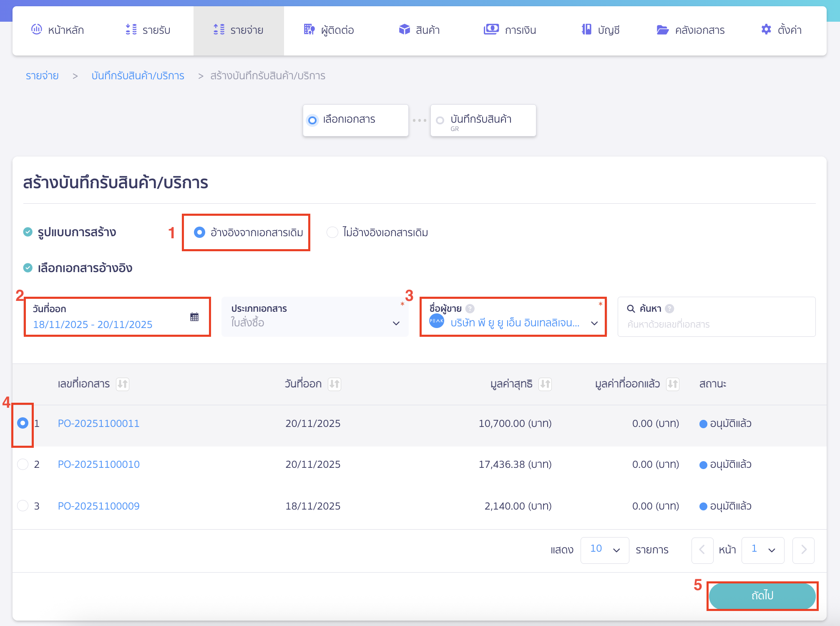The height and width of the screenshot is (626, 840).
Task: Select radio for PO-20251100009 row
Action: click(x=23, y=506)
